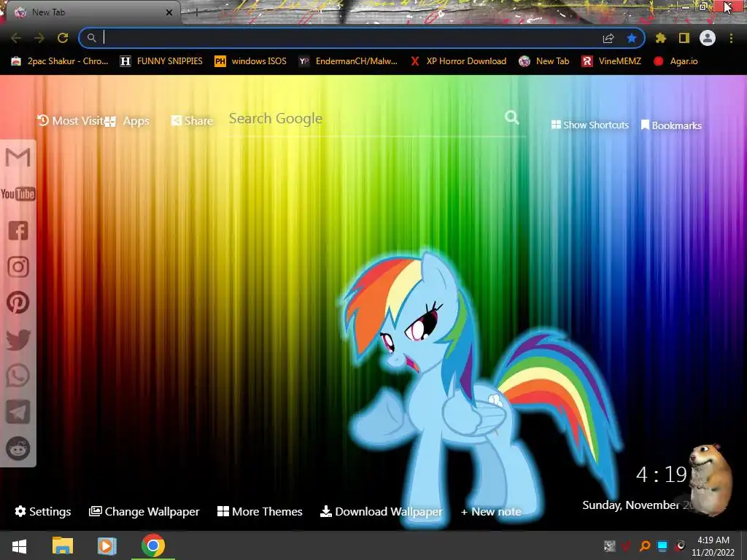Open the Chrome profile avatar

(708, 38)
